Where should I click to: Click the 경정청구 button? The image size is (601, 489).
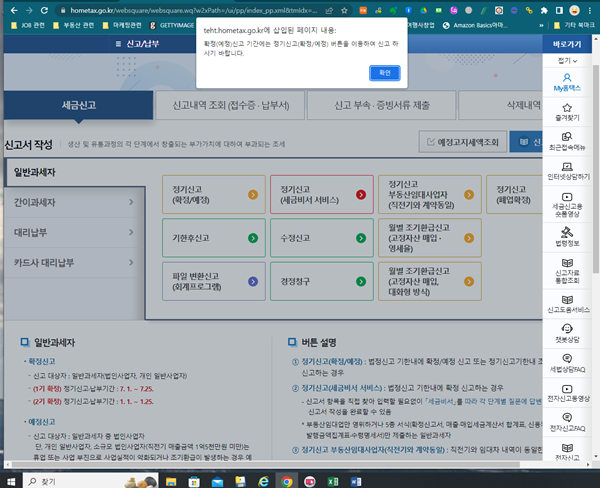(x=322, y=281)
